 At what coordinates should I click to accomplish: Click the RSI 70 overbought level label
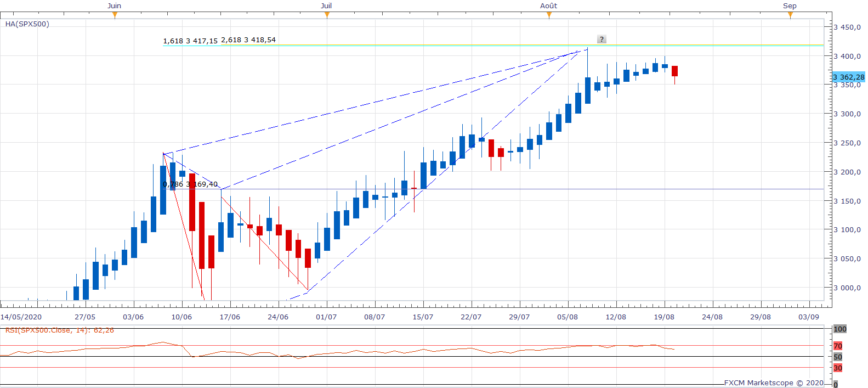pos(838,346)
